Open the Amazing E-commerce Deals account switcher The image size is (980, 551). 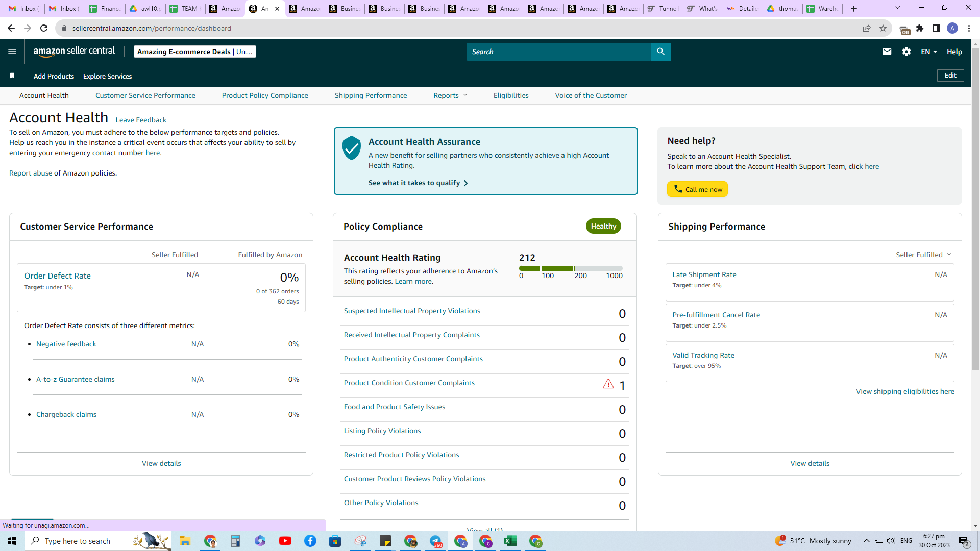195,52
